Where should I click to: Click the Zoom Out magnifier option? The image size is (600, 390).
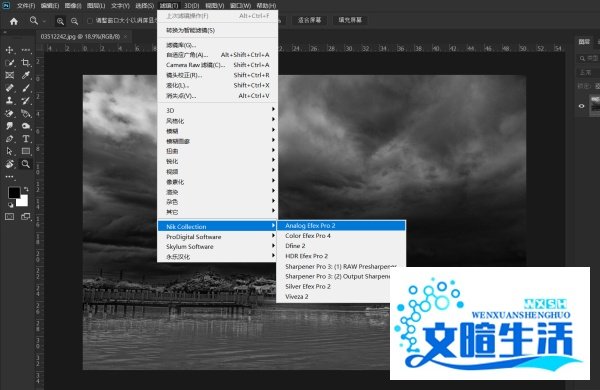75,21
